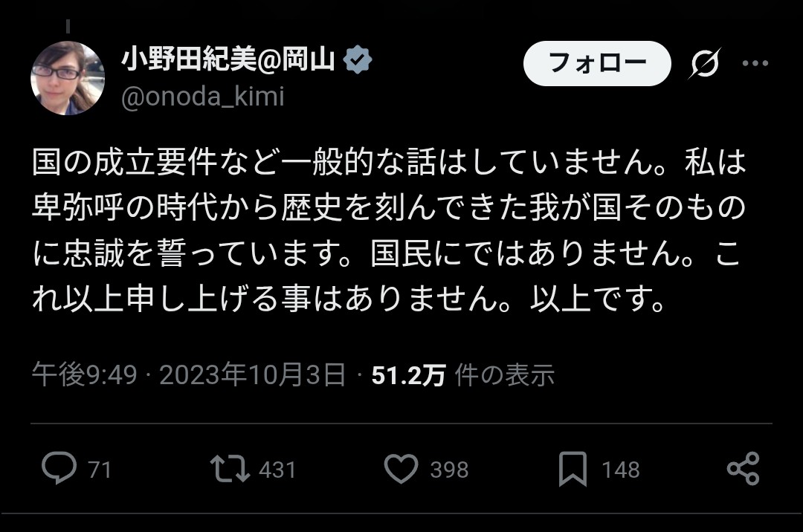Tap the share icon
The width and height of the screenshot is (803, 532).
742,469
